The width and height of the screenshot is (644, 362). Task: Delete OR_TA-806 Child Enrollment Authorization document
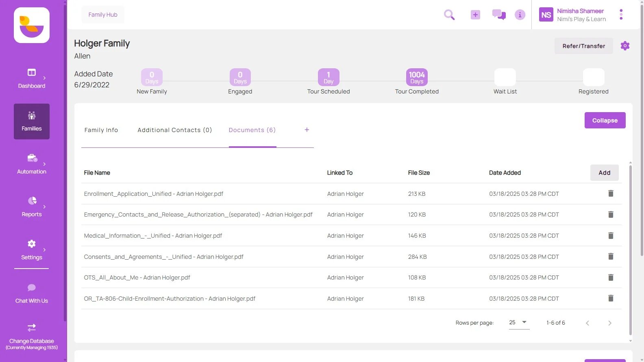pos(611,298)
